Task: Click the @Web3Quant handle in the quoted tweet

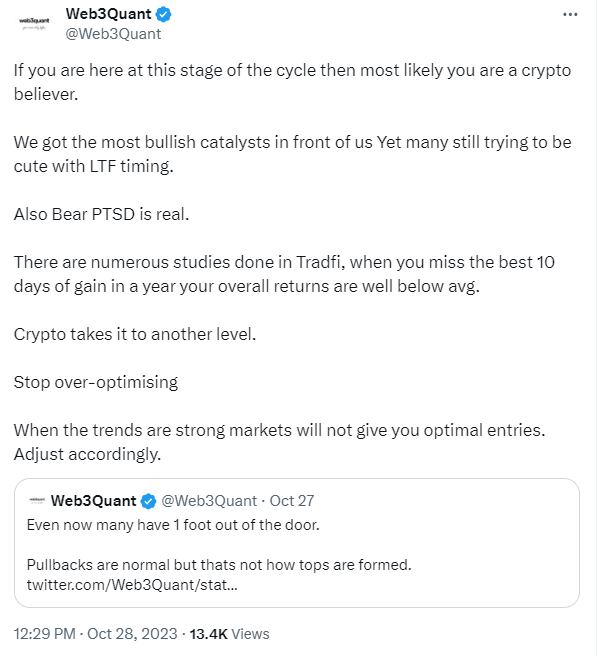Action: tap(209, 501)
